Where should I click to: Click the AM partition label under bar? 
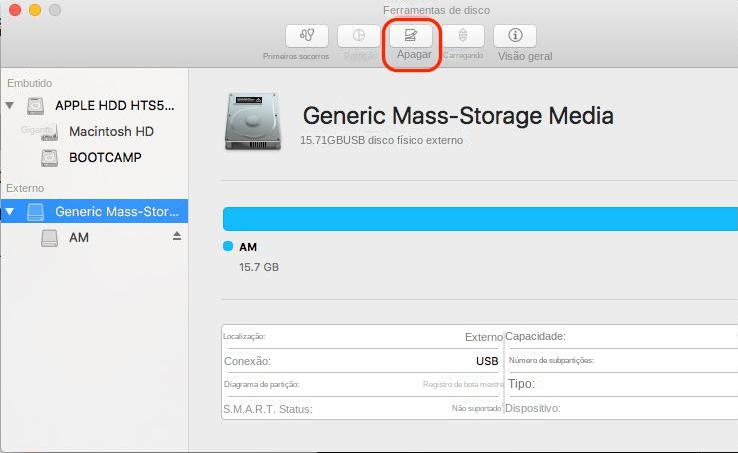pos(248,247)
